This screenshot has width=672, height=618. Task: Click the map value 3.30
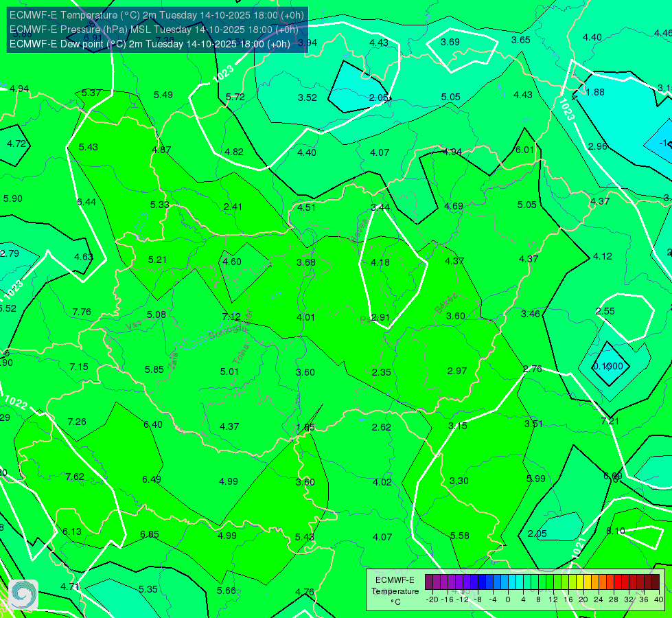click(x=459, y=481)
